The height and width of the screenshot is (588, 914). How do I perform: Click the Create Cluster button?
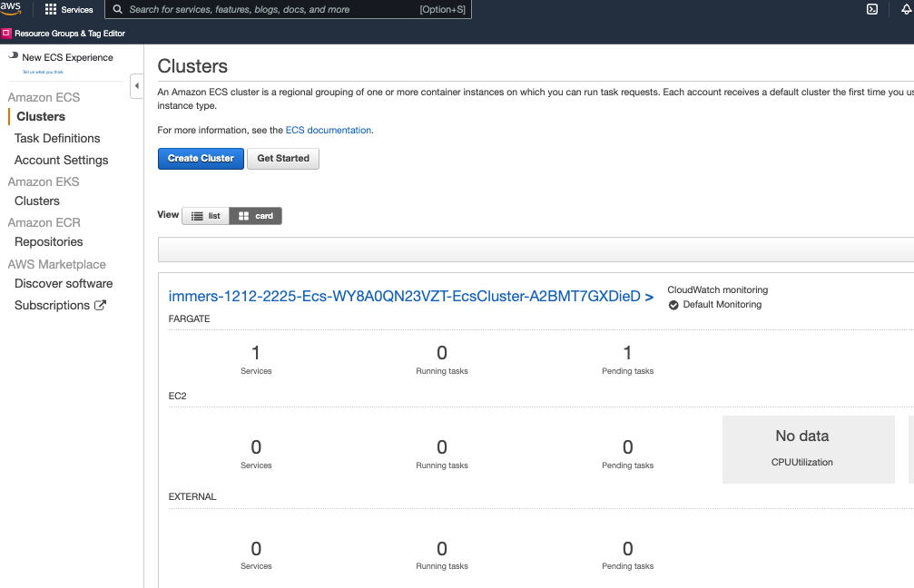(x=201, y=159)
